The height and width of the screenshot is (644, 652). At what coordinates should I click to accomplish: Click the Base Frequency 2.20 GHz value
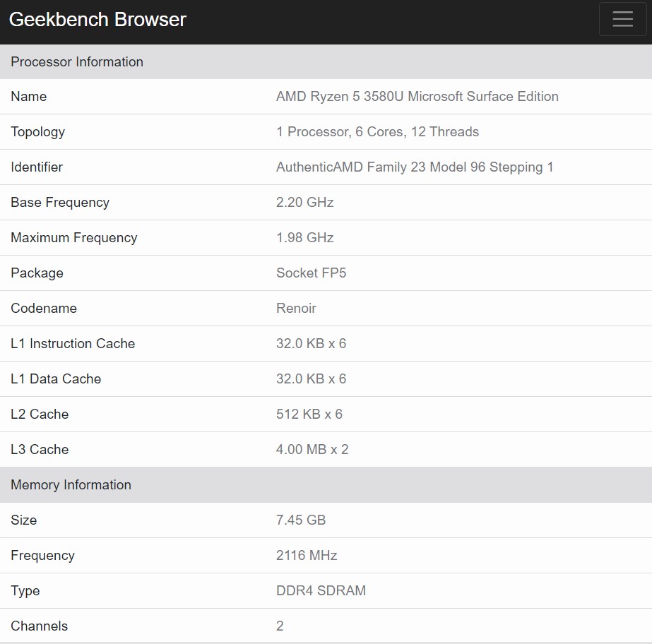(304, 203)
